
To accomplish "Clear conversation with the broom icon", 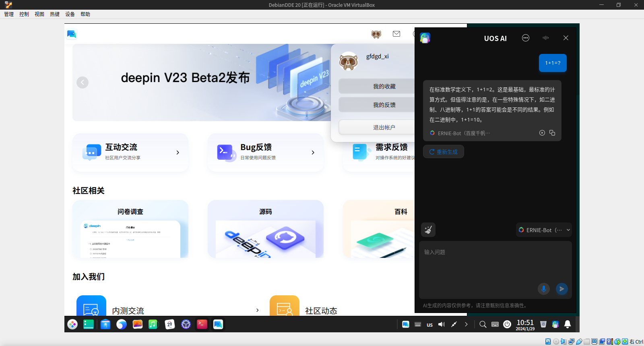I will click(x=428, y=230).
